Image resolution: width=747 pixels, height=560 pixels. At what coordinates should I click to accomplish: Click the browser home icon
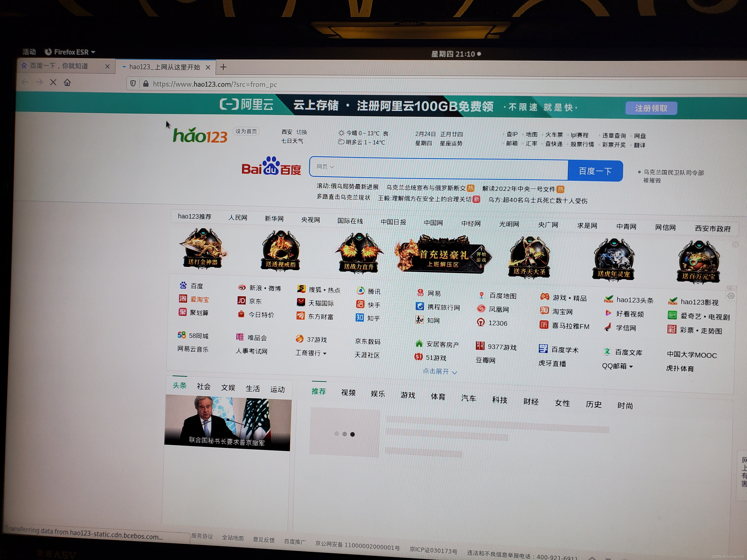(67, 82)
